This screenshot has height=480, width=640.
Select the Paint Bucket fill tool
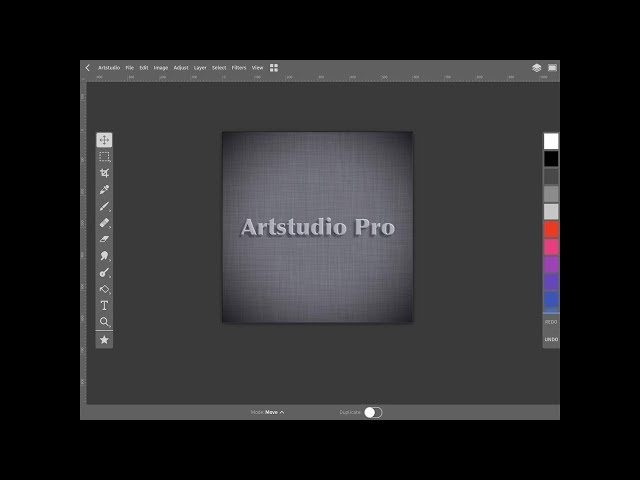pyautogui.click(x=104, y=289)
